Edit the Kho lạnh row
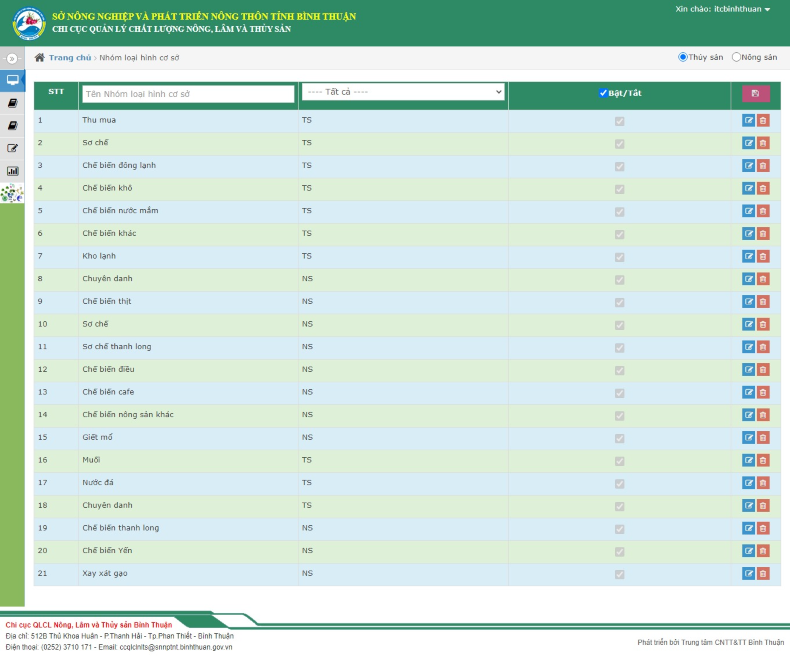The width and height of the screenshot is (790, 656). [748, 256]
